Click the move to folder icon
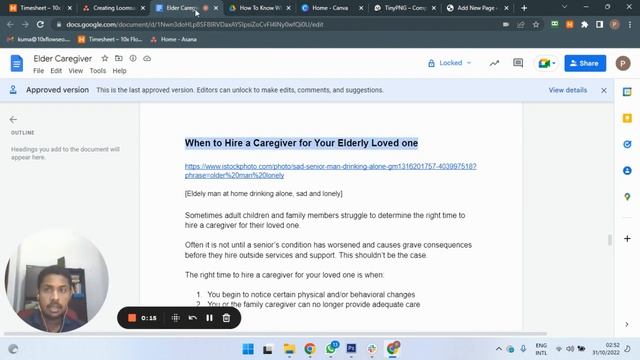The width and height of the screenshot is (640, 360). (x=119, y=58)
